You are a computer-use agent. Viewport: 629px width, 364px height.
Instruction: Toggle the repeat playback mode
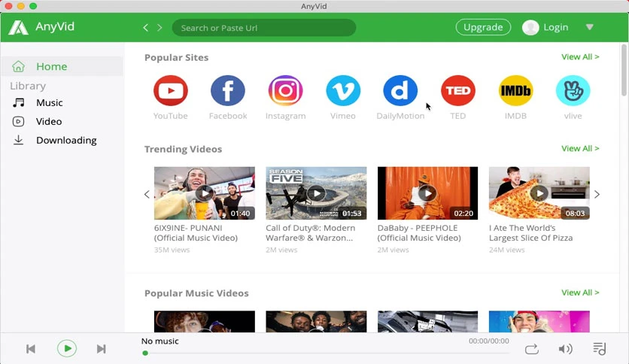click(531, 349)
